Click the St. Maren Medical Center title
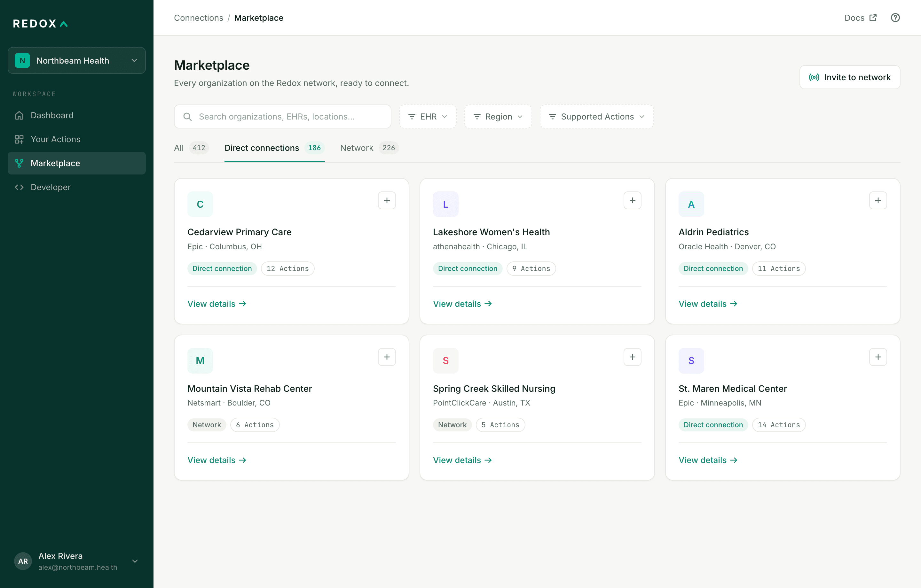Viewport: 921px width, 588px height. [732, 389]
